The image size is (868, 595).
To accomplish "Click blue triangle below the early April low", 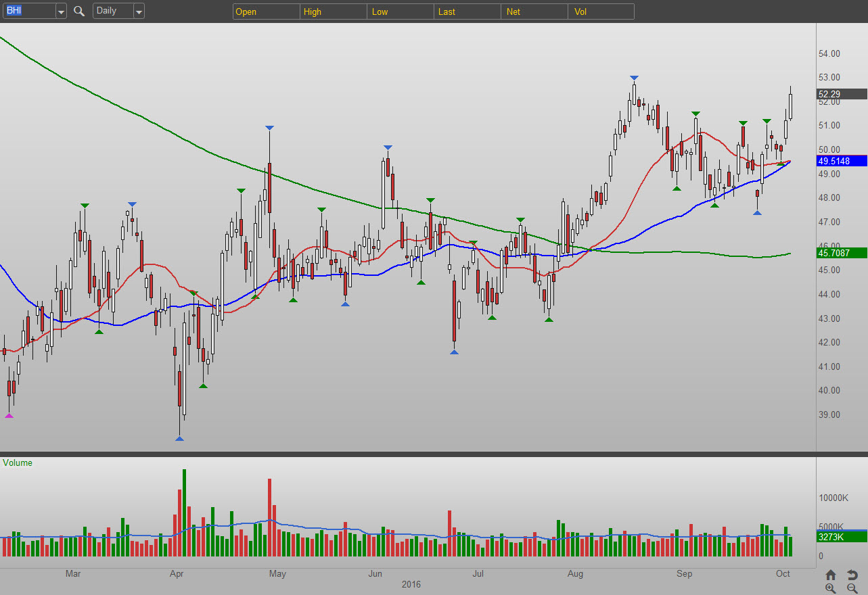I will 179,439.
